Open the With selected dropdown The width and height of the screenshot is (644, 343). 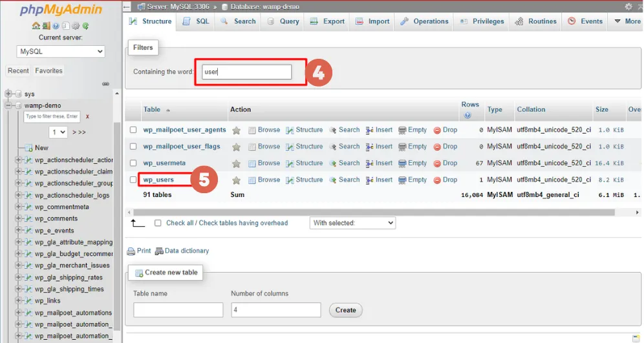[x=352, y=223]
